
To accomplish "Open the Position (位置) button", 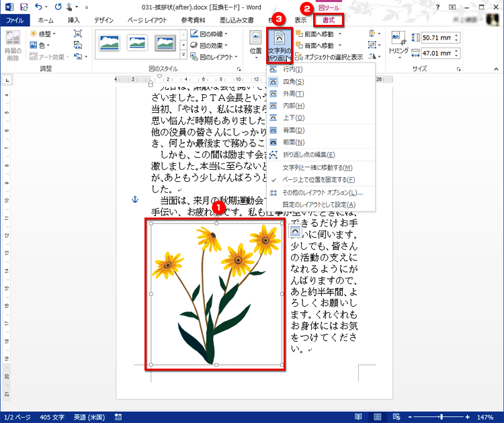I will click(256, 45).
